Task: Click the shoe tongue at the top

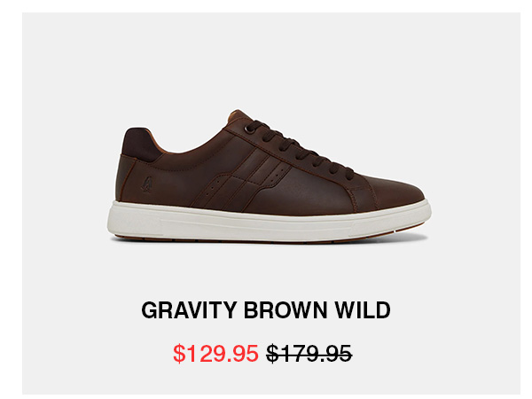Action: 239,116
